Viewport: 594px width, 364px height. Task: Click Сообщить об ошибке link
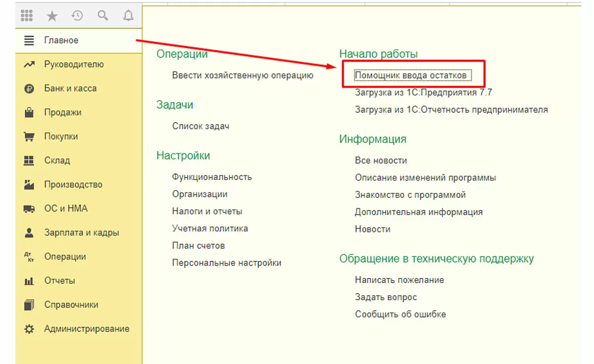[400, 314]
